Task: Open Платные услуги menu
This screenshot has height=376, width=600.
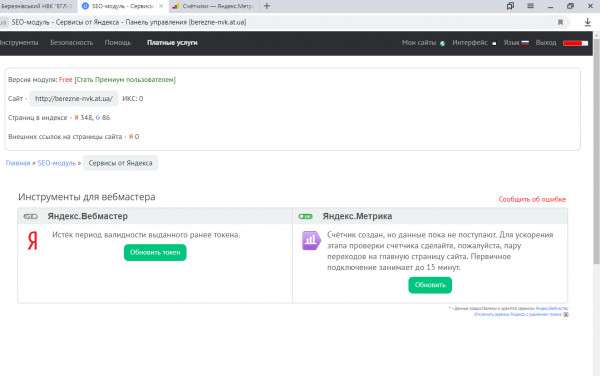Action: pos(172,43)
